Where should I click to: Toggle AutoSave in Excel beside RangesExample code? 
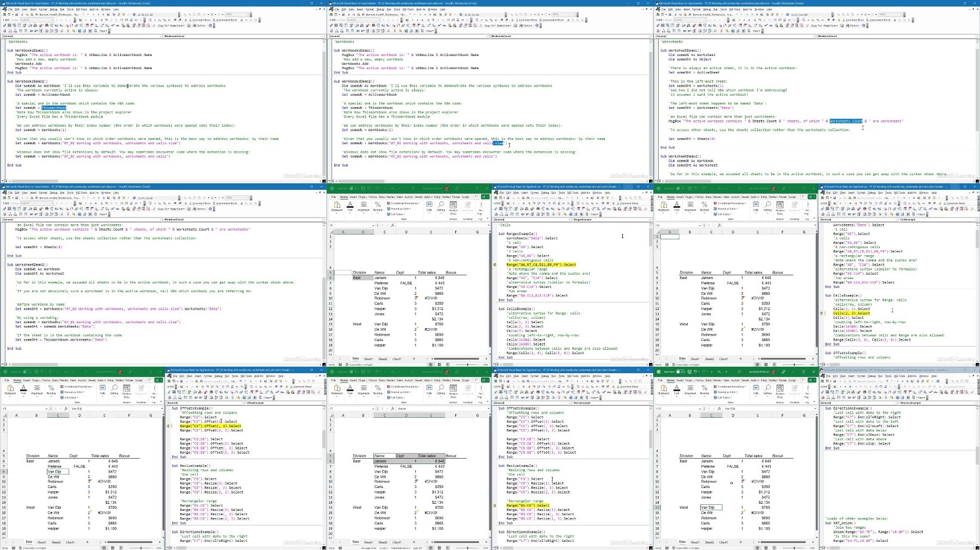[x=354, y=188]
